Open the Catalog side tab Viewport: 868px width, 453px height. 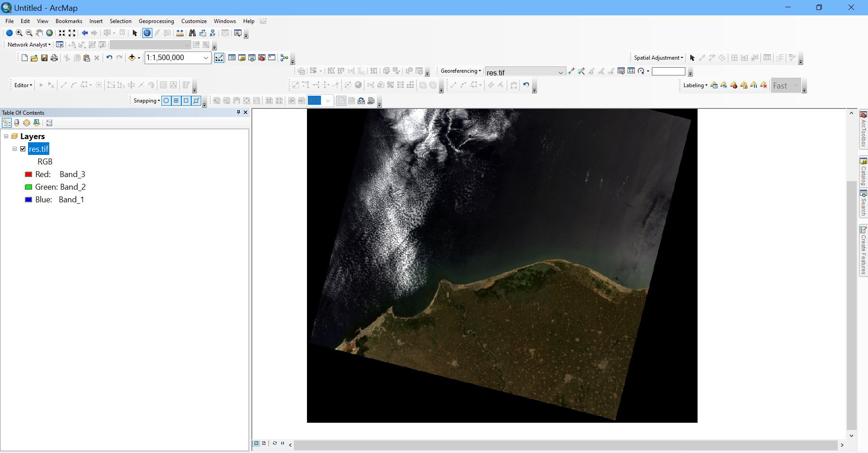tap(863, 172)
